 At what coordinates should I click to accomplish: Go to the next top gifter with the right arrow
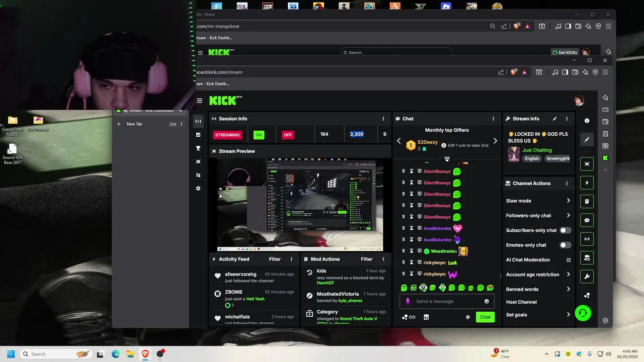pos(495,141)
